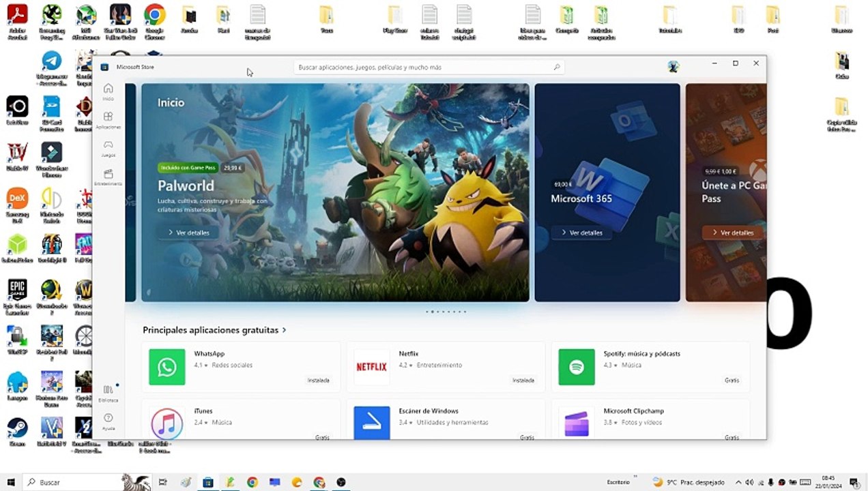Open the Microsoft Clipchamp app card
868x491 pixels.
650,420
